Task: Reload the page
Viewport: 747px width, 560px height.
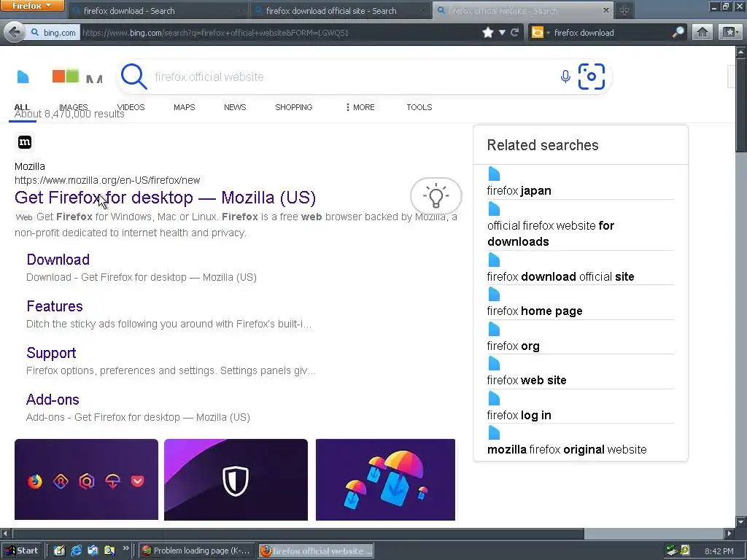Action: click(514, 32)
